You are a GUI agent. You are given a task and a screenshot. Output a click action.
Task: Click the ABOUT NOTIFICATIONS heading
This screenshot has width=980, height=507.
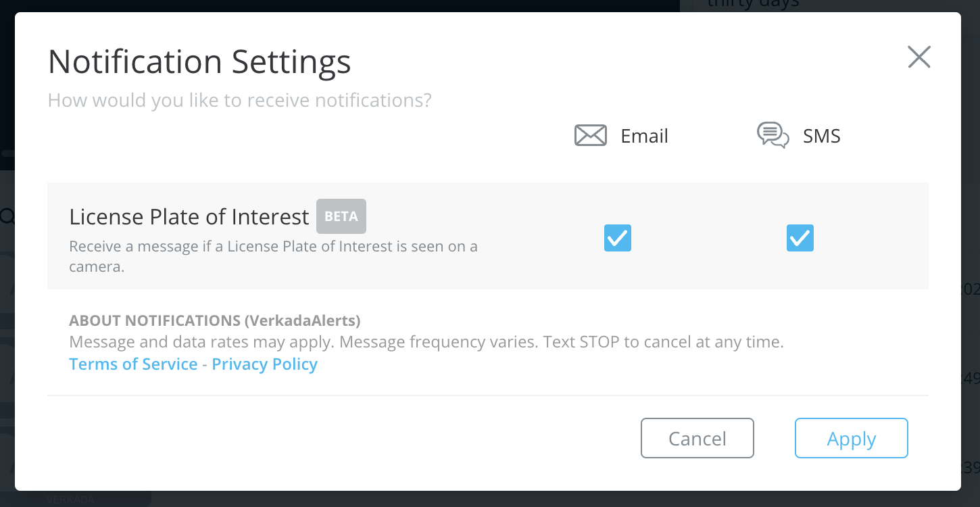[214, 320]
